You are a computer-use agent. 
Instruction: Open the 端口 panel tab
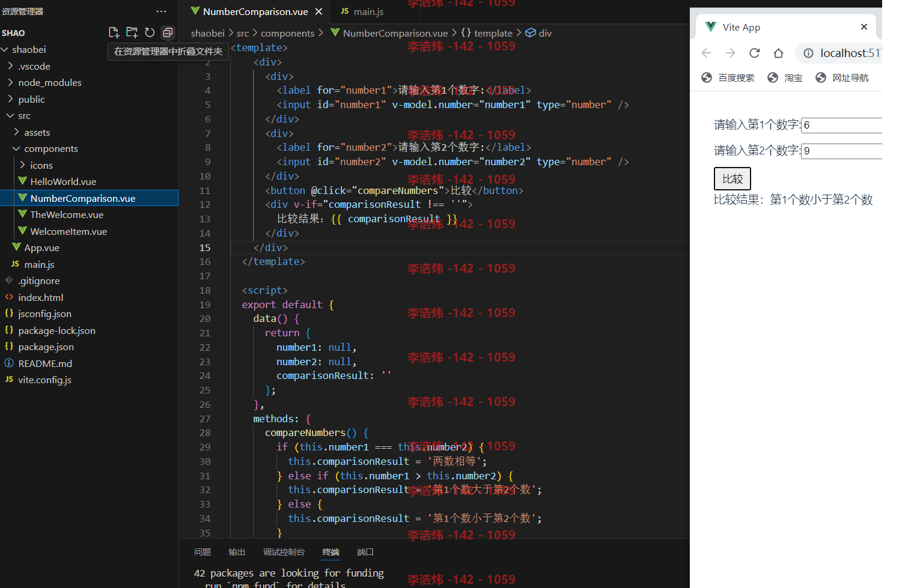365,552
